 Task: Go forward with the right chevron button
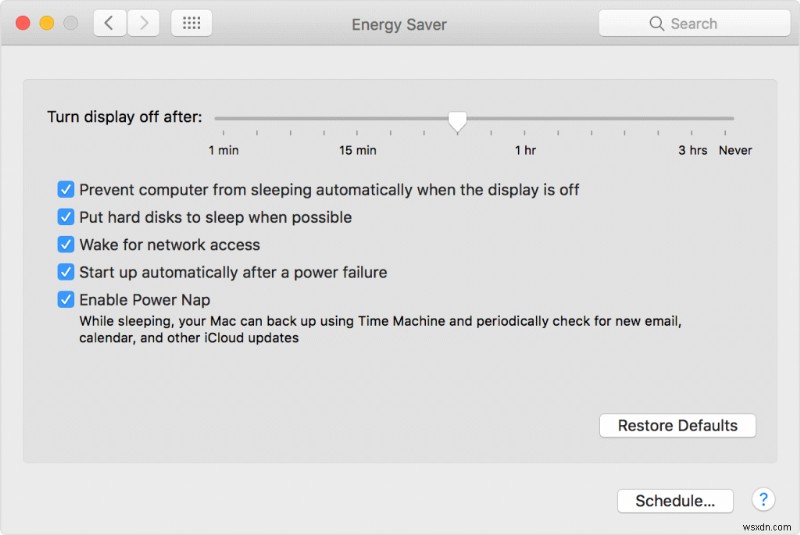143,23
